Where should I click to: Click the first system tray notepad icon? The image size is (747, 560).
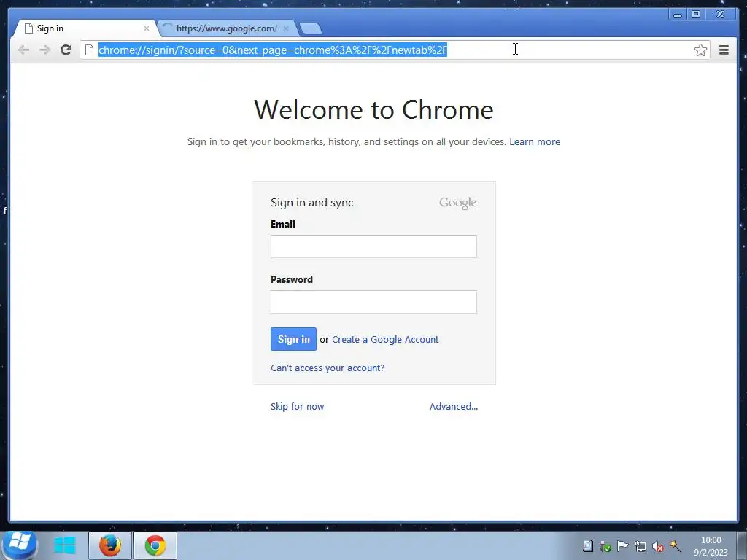pos(588,546)
